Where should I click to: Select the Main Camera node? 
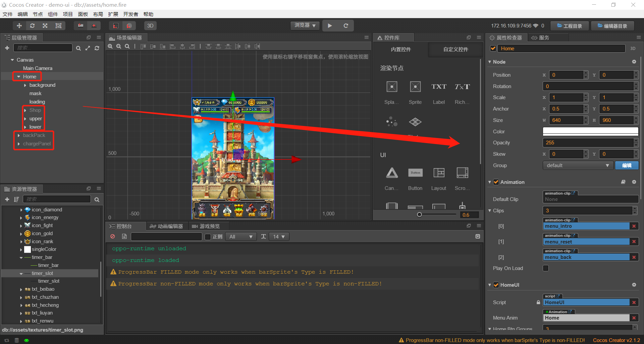pyautogui.click(x=38, y=68)
